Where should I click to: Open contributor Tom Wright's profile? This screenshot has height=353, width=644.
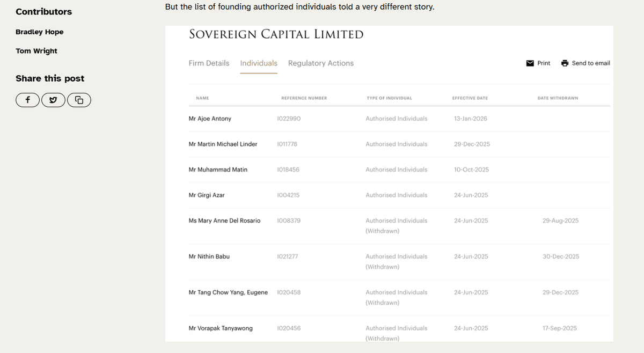[x=36, y=51]
